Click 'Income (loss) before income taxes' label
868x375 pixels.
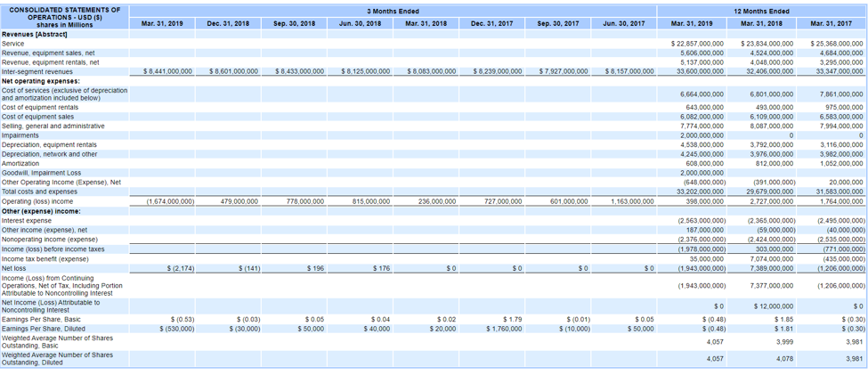click(53, 249)
